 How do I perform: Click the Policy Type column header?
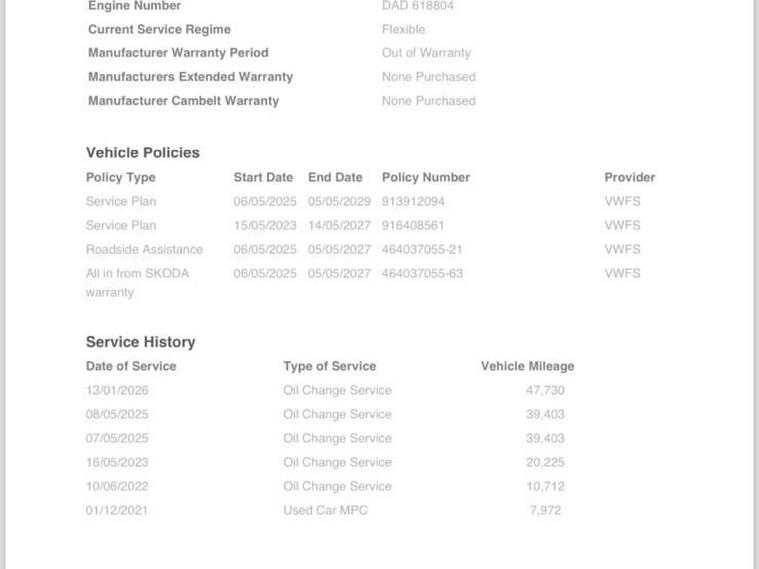click(121, 177)
